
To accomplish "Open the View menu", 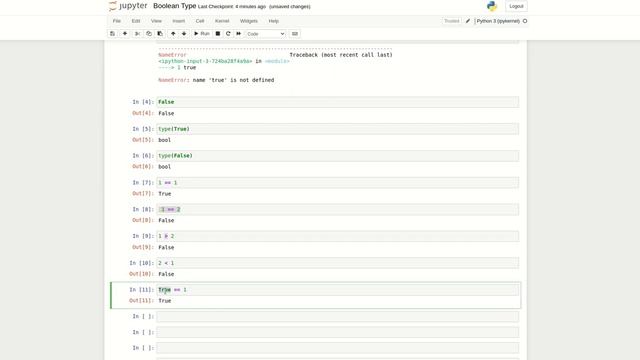I will point(156,21).
